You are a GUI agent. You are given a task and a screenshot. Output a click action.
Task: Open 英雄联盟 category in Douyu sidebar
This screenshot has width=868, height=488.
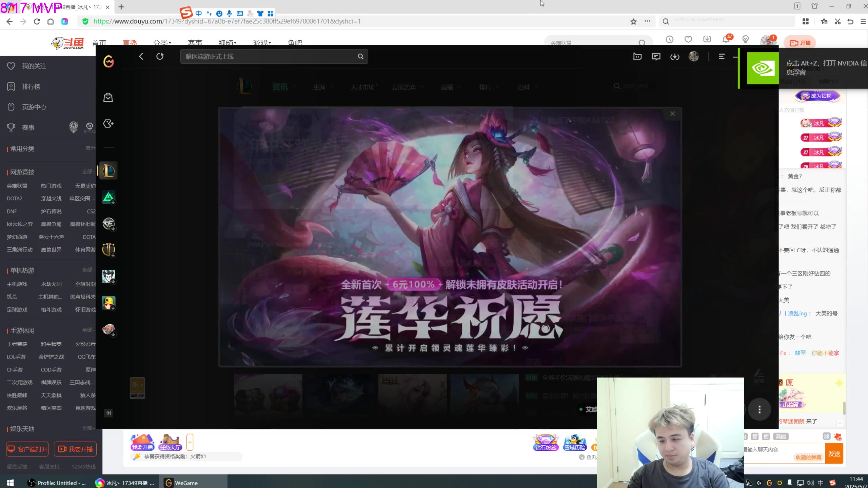tap(17, 186)
